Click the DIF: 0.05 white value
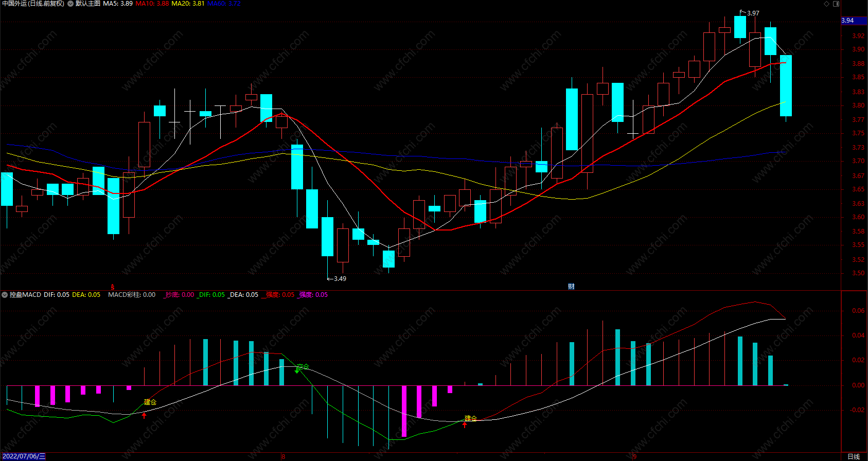 (57, 295)
